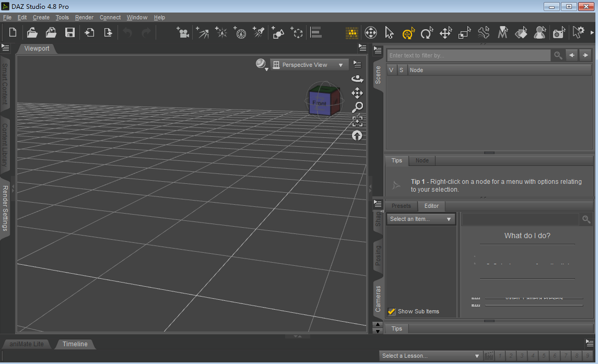Open the Tool Settings cursor-gear icon
Viewport: 598px width, 364px height.
[579, 32]
